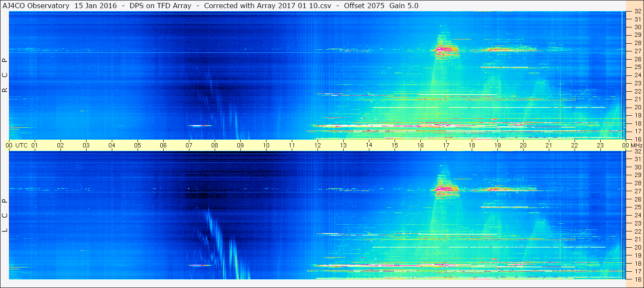Image resolution: width=644 pixels, height=288 pixels.
Task: Click the 29 MHz label on the LCP frequency scale
Action: [x=638, y=175]
